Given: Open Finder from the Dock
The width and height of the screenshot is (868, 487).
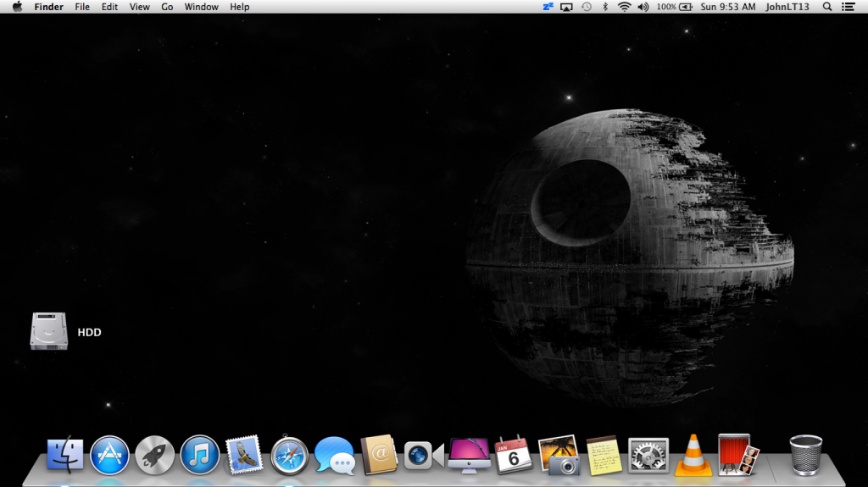Looking at the screenshot, I should pyautogui.click(x=65, y=455).
